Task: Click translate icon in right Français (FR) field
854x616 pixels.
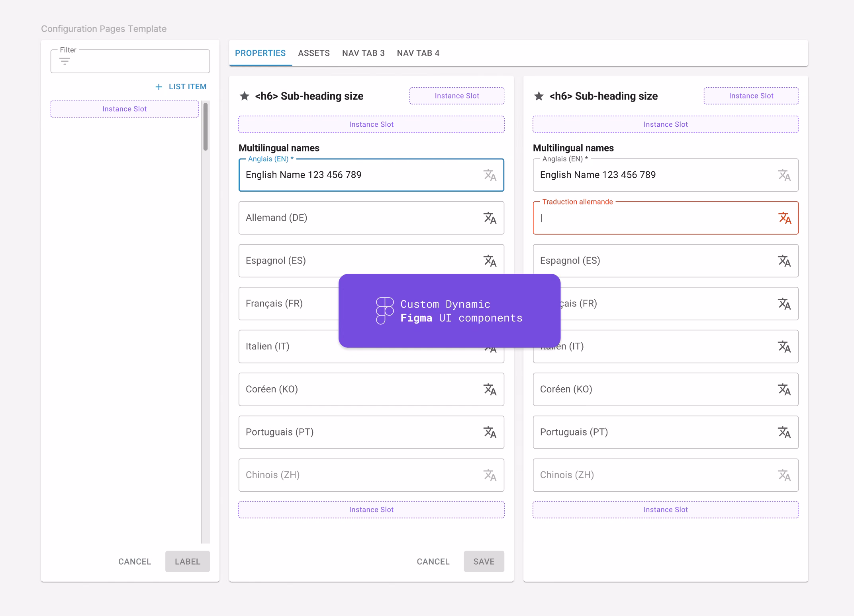Action: (x=784, y=304)
